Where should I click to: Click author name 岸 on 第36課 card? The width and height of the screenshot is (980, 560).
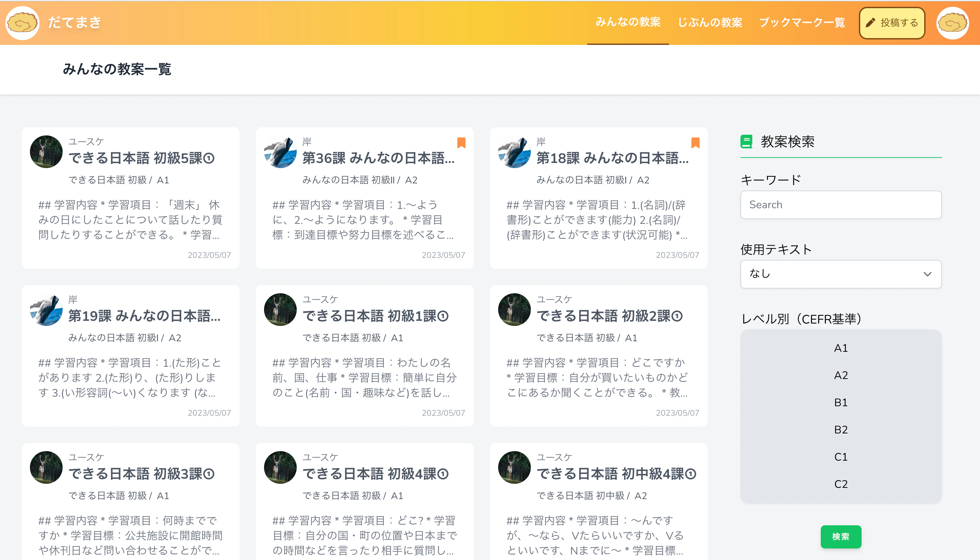tap(307, 142)
